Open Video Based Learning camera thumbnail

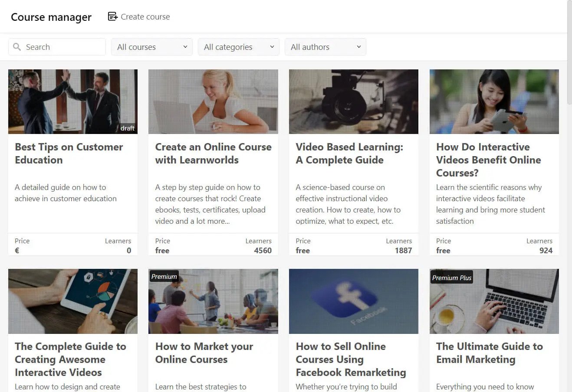pyautogui.click(x=354, y=101)
